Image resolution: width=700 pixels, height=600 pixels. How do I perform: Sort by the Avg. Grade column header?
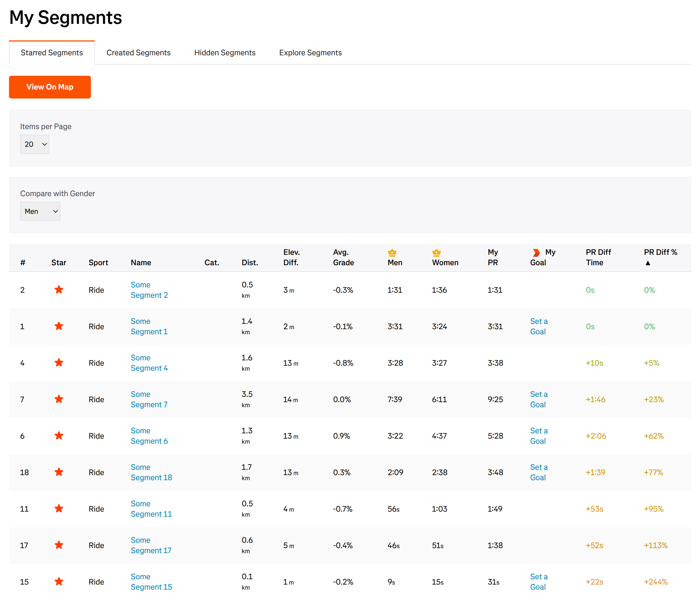click(343, 257)
